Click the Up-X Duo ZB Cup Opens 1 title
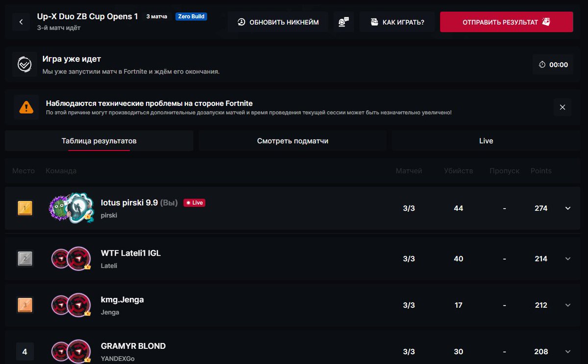Image resolution: width=588 pixels, height=364 pixels. pos(88,17)
